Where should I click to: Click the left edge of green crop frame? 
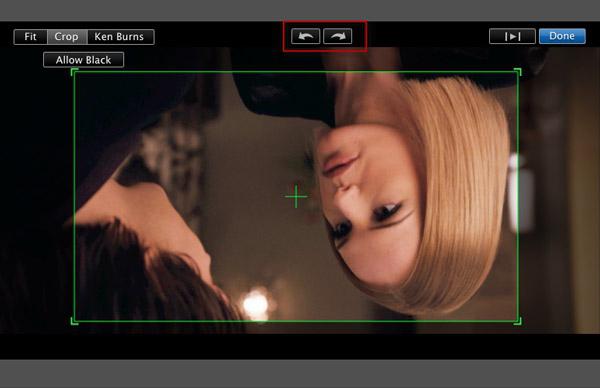pos(75,197)
